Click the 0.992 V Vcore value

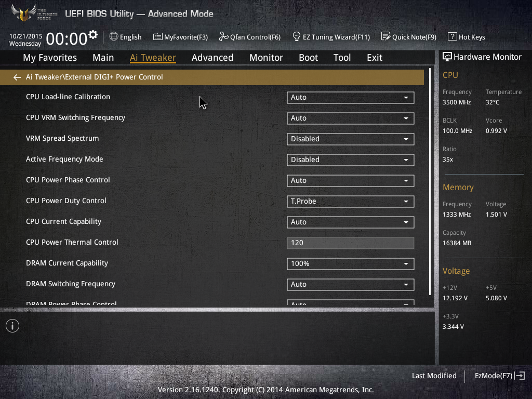point(496,130)
